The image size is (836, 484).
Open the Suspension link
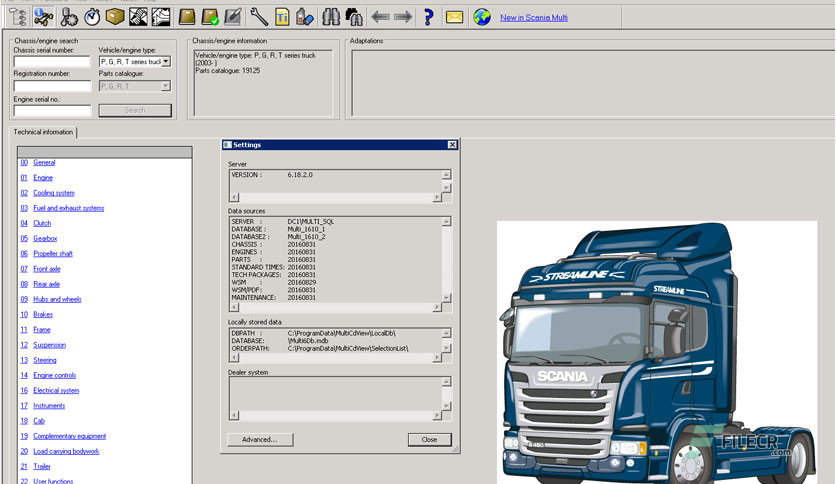coord(50,345)
